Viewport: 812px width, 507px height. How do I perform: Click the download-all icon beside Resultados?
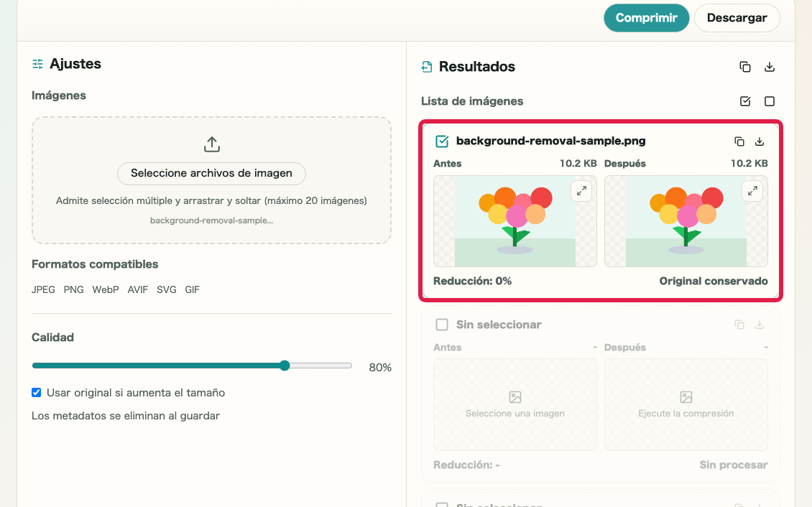tap(770, 67)
